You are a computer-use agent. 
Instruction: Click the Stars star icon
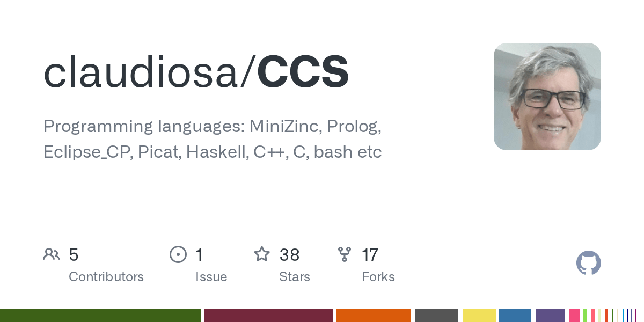[262, 254]
